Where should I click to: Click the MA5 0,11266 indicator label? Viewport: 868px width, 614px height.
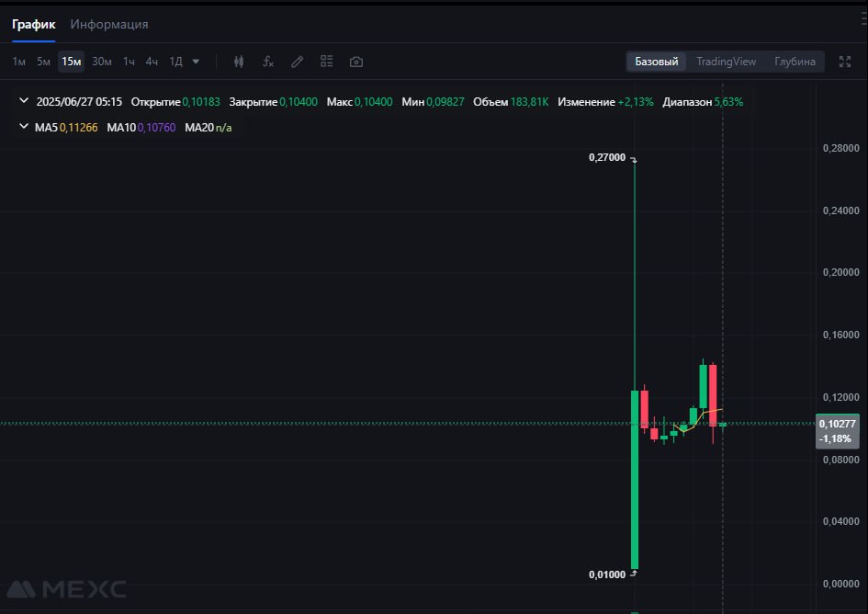pyautogui.click(x=66, y=128)
